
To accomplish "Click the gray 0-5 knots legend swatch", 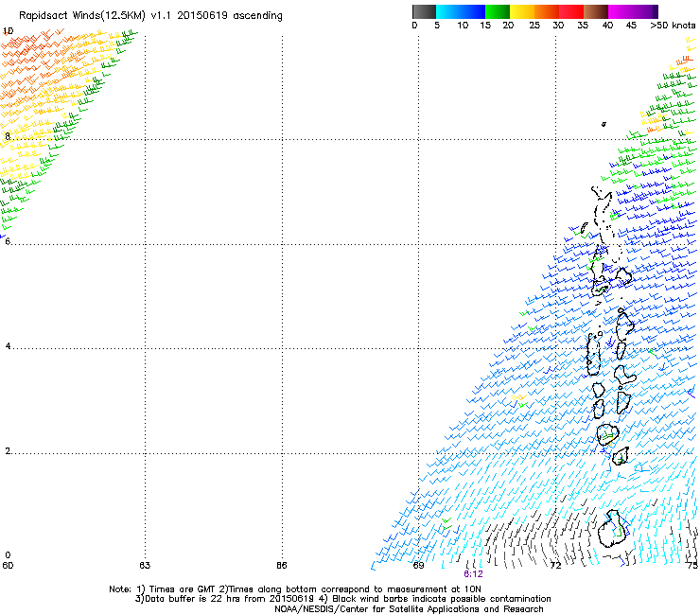I will pyautogui.click(x=424, y=11).
